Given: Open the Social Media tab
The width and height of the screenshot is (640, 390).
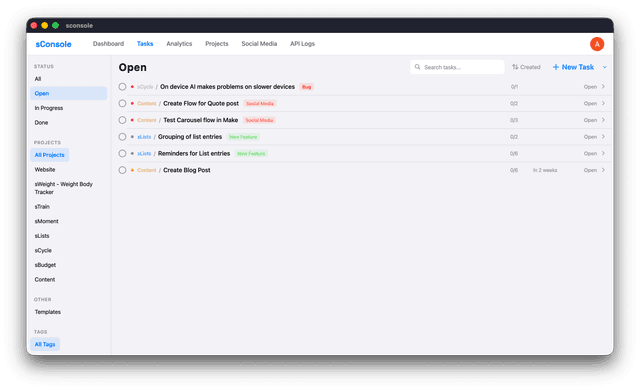Looking at the screenshot, I should coord(259,44).
